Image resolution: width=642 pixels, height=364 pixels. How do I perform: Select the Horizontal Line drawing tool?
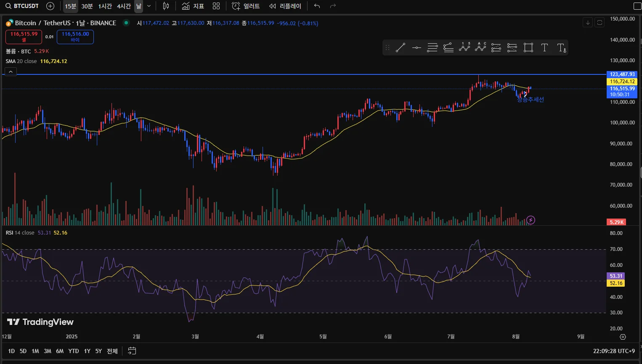[417, 48]
